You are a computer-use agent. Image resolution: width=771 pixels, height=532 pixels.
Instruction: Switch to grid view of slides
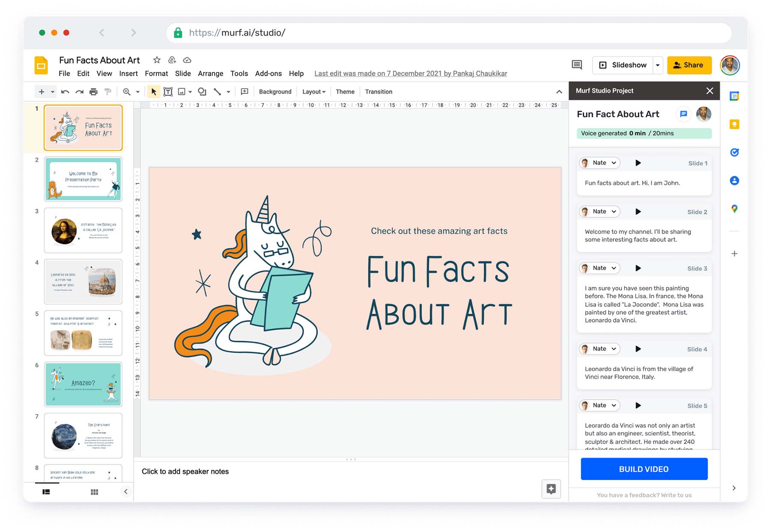click(94, 491)
